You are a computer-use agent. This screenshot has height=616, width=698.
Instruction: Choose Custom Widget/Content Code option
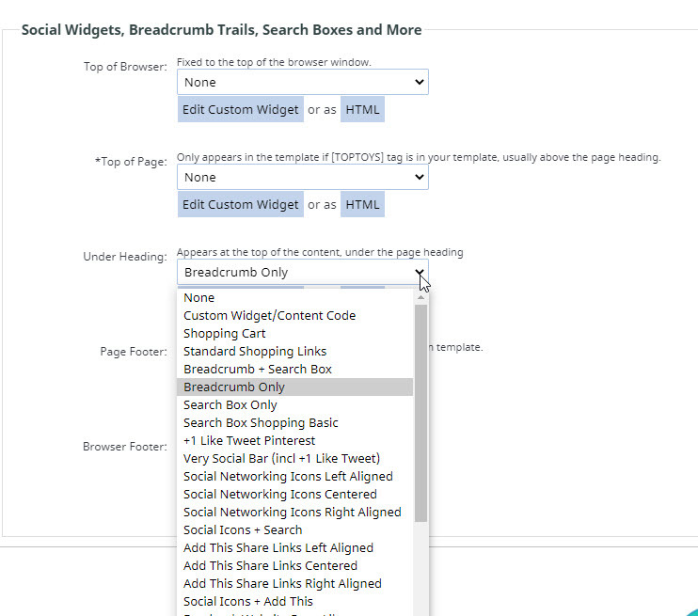click(x=269, y=316)
